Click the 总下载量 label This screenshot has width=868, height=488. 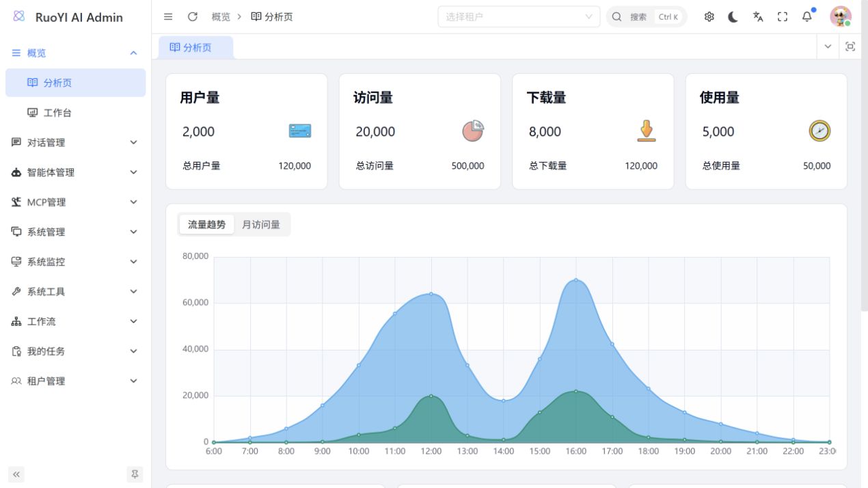tap(548, 165)
